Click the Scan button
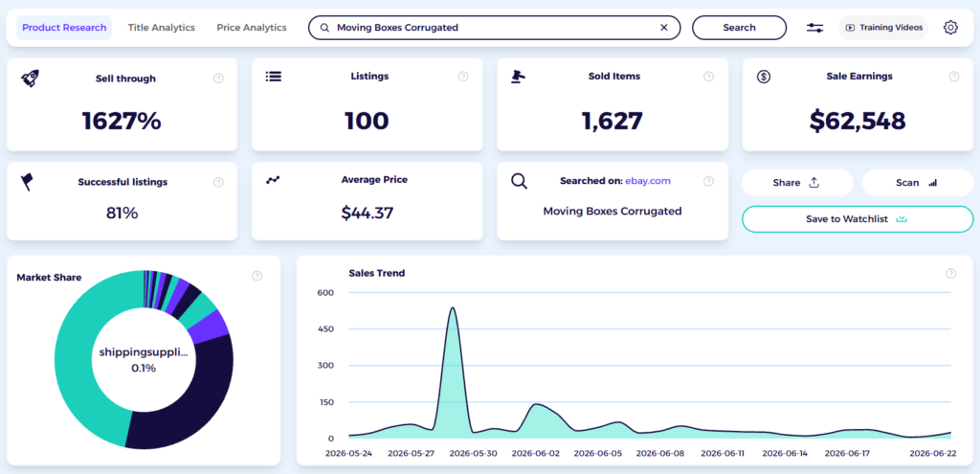This screenshot has height=474, width=980. (918, 183)
